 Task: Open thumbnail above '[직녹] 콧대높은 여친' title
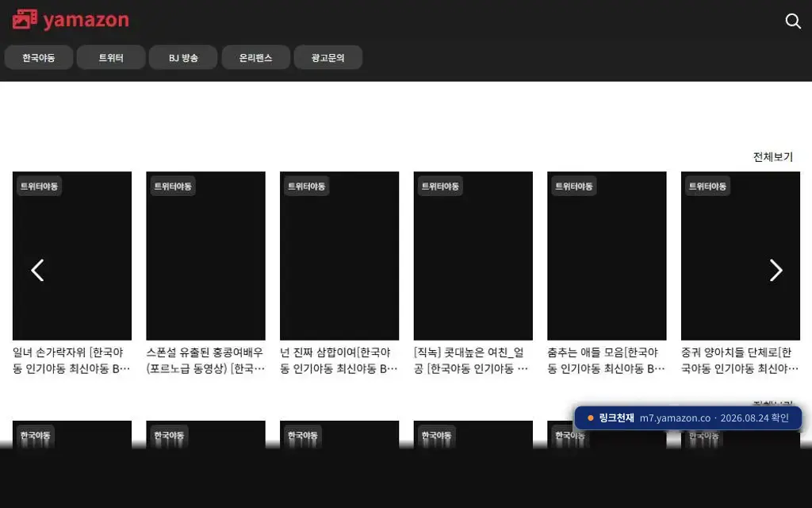(x=473, y=256)
